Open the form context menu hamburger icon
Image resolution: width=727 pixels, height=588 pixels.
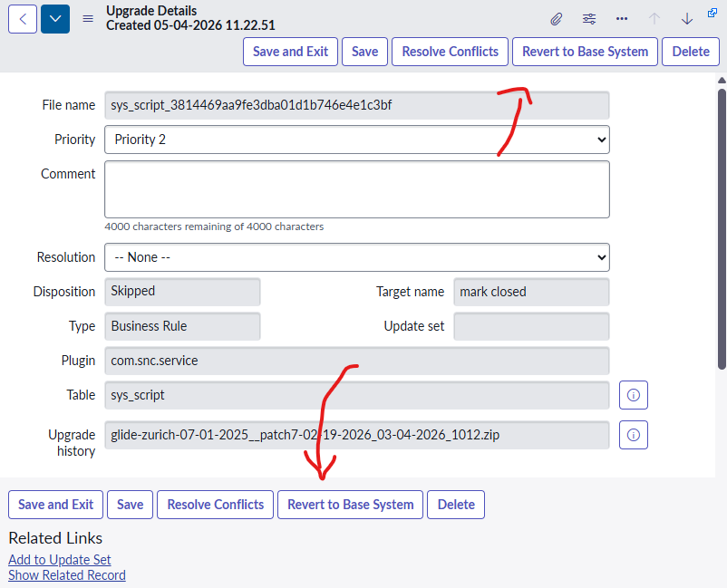pyautogui.click(x=88, y=18)
